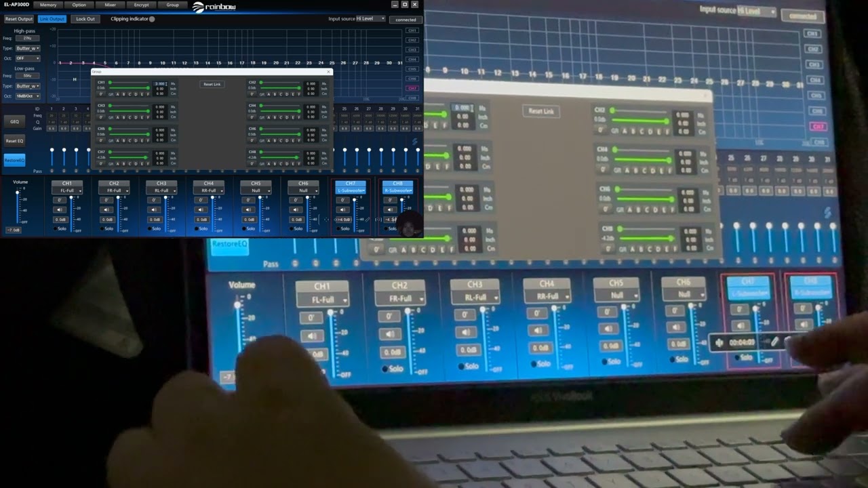Toggle CH2 Solo in the inset screenshot
Viewport: 868px width, 488px height.
click(x=106, y=228)
